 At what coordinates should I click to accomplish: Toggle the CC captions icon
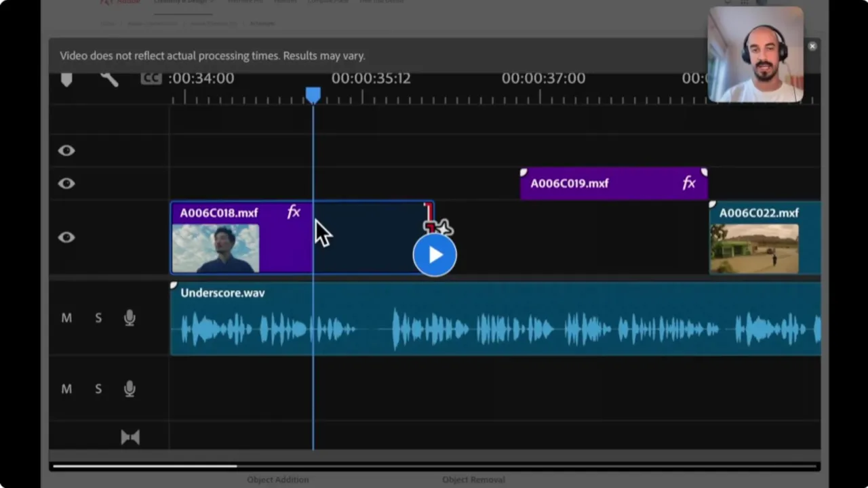(151, 79)
